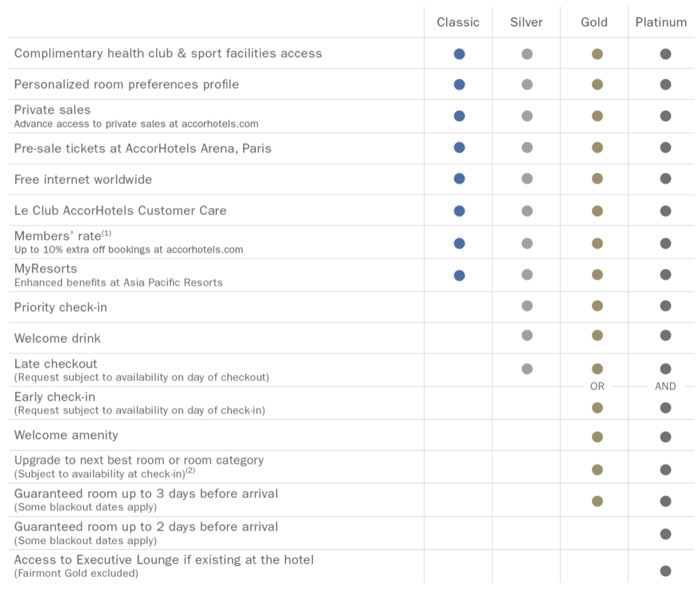Click the Platinum column header
The image size is (700, 590).
[x=661, y=22]
